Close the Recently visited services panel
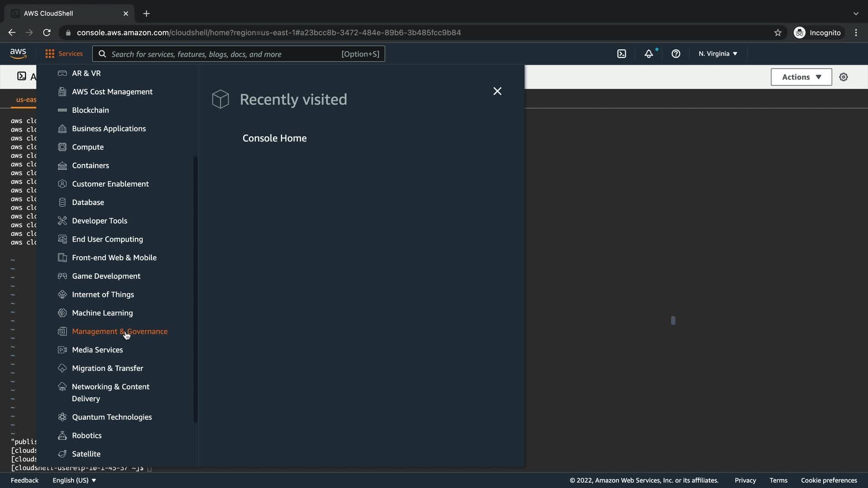 click(497, 91)
